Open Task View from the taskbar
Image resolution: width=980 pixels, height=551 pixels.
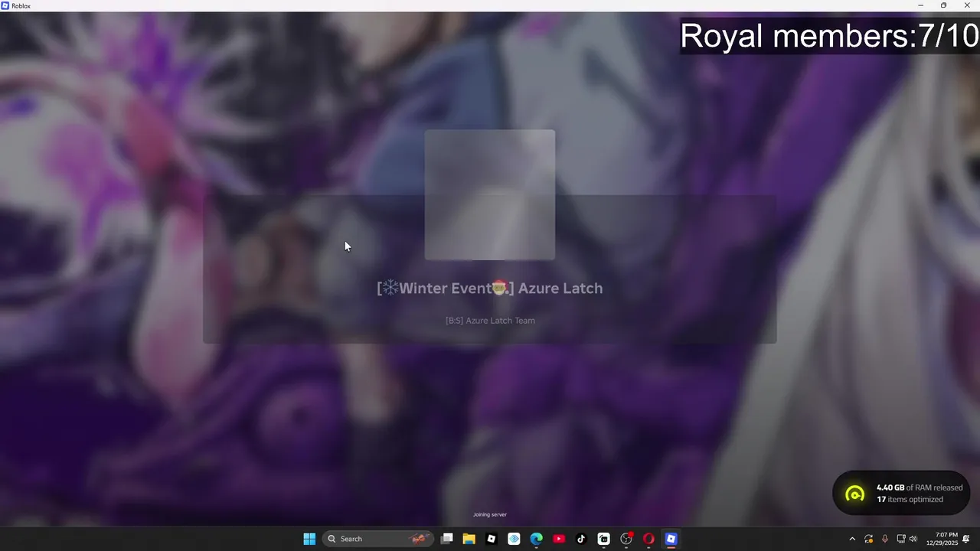[x=447, y=539]
